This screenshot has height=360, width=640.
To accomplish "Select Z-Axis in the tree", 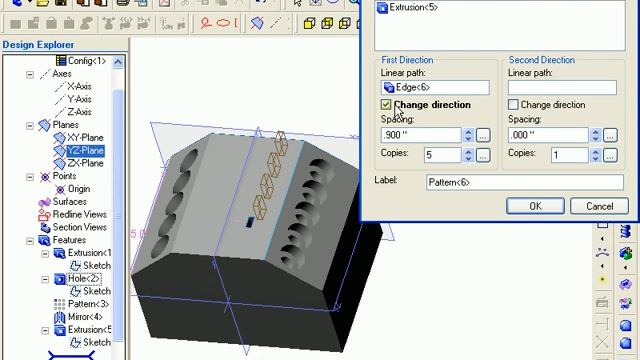I will pos(79,112).
